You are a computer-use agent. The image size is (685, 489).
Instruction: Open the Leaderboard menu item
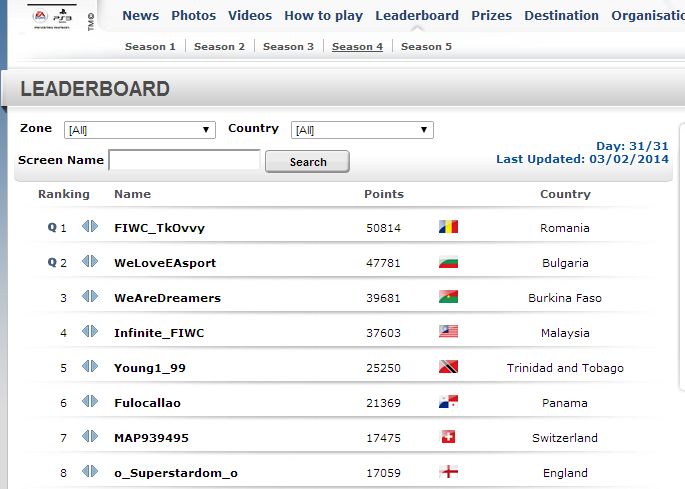tap(417, 15)
